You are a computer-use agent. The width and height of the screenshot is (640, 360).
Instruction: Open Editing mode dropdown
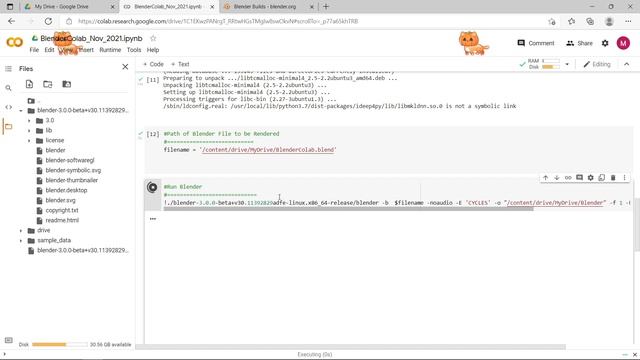point(597,64)
